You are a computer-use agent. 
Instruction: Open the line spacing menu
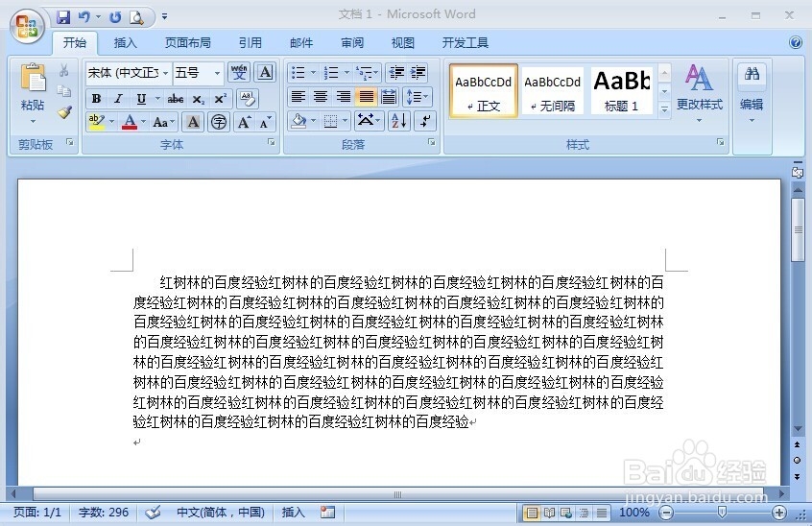coord(418,97)
